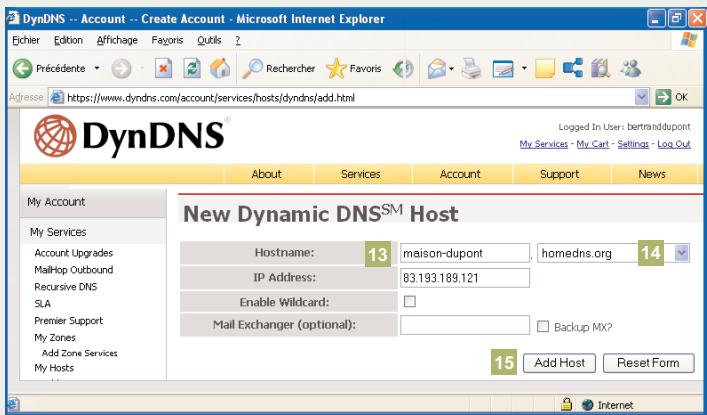Click the Internet zone globe in status bar
This screenshot has width=707, height=415.
tap(587, 405)
